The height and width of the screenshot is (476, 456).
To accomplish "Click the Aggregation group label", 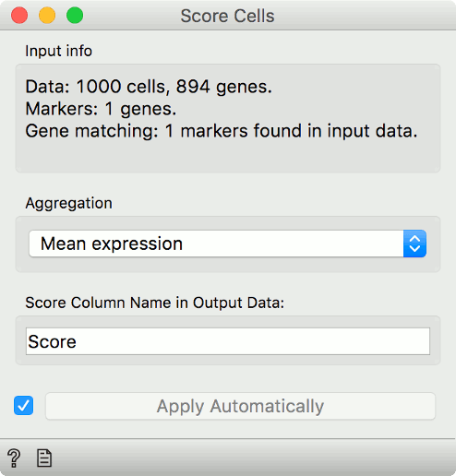I will coord(68,203).
